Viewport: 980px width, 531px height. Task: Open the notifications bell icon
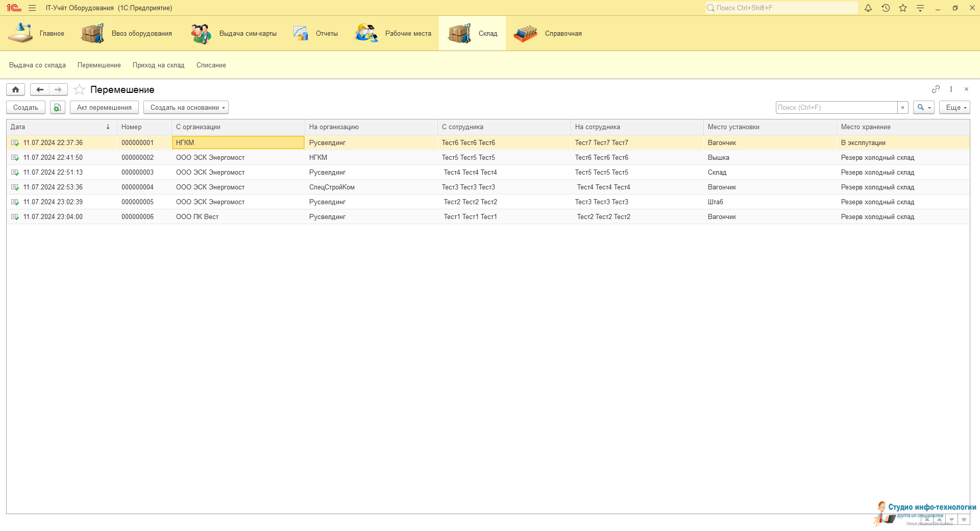point(868,8)
